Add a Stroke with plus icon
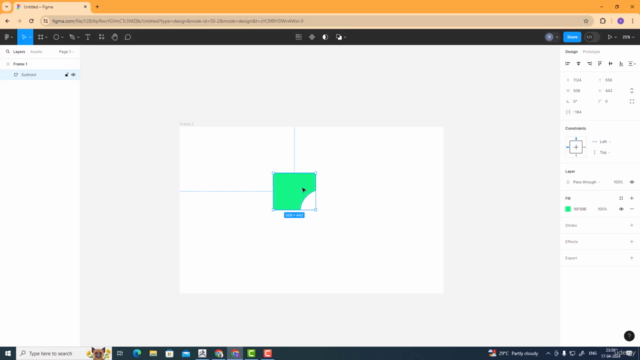This screenshot has width=640, height=360. click(632, 225)
